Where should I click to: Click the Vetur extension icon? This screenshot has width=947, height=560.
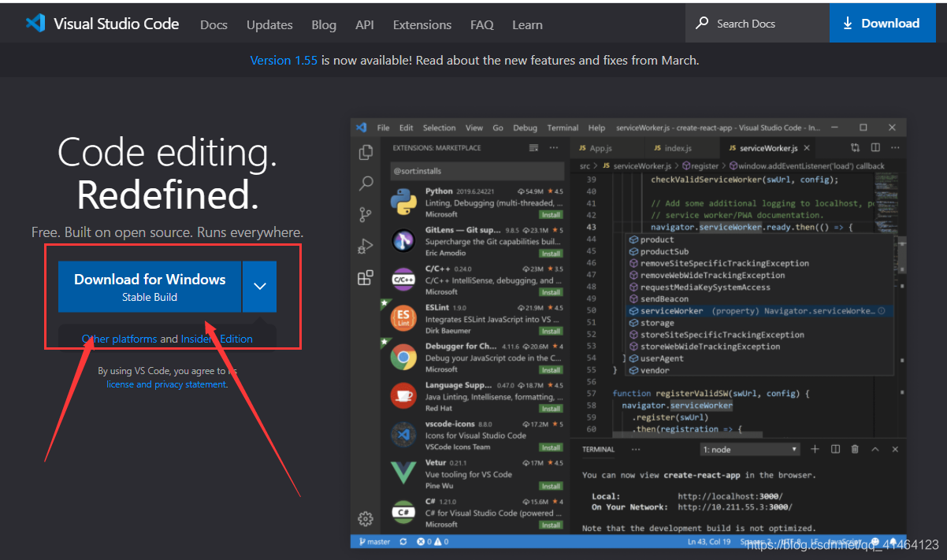pos(403,473)
